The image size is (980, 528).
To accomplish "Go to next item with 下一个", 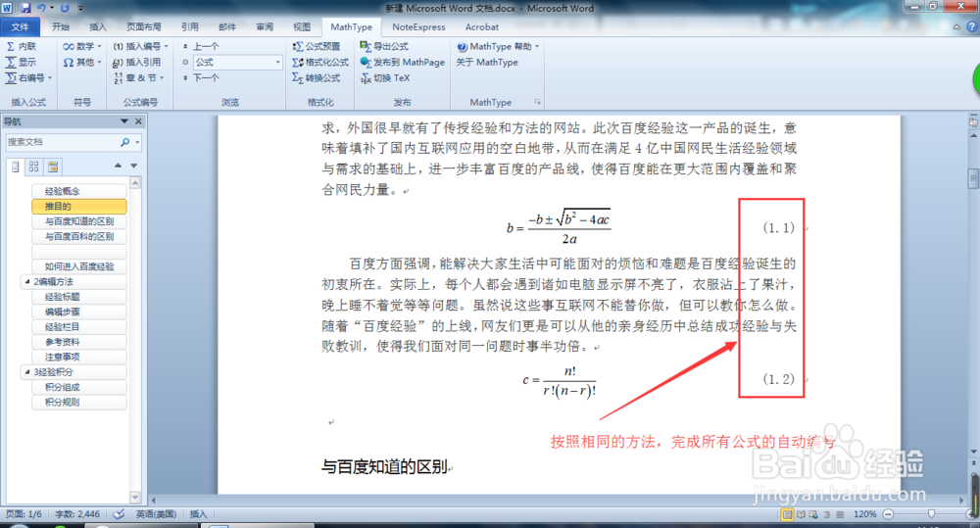I will click(x=201, y=77).
